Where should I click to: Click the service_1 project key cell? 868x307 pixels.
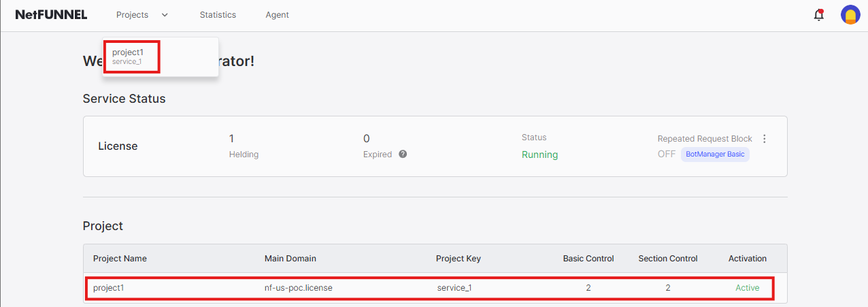454,288
